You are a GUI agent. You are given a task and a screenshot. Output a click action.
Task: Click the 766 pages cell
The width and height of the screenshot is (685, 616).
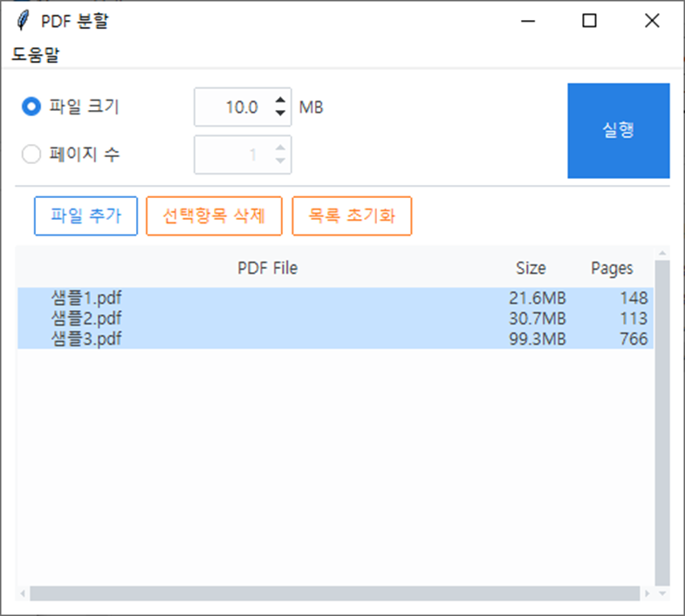pyautogui.click(x=634, y=339)
